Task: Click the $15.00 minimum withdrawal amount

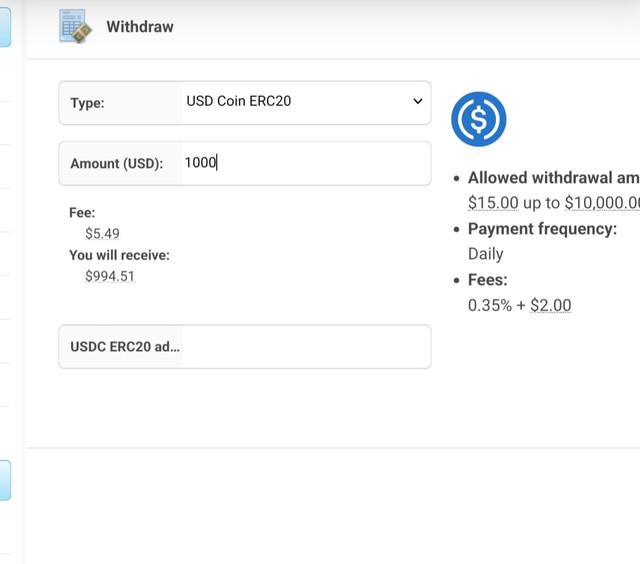Action: pyautogui.click(x=493, y=202)
